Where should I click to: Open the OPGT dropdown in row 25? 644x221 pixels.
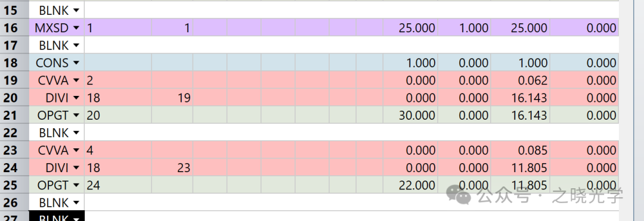tap(76, 186)
